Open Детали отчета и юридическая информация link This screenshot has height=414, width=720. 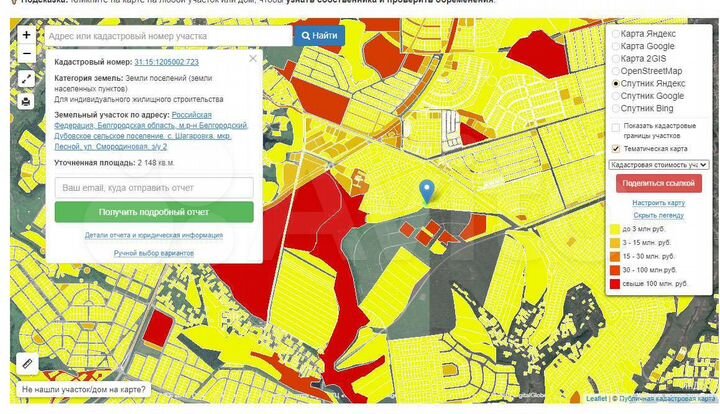click(x=154, y=235)
